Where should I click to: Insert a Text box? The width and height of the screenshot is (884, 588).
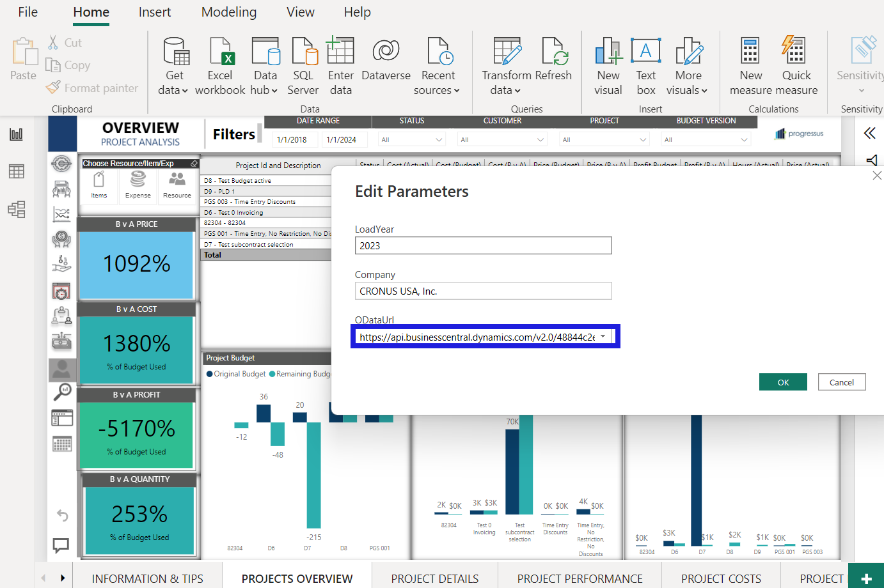click(645, 64)
